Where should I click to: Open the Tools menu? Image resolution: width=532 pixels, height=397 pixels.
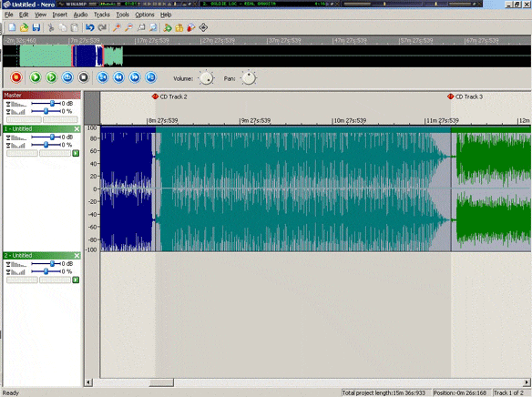coord(122,15)
